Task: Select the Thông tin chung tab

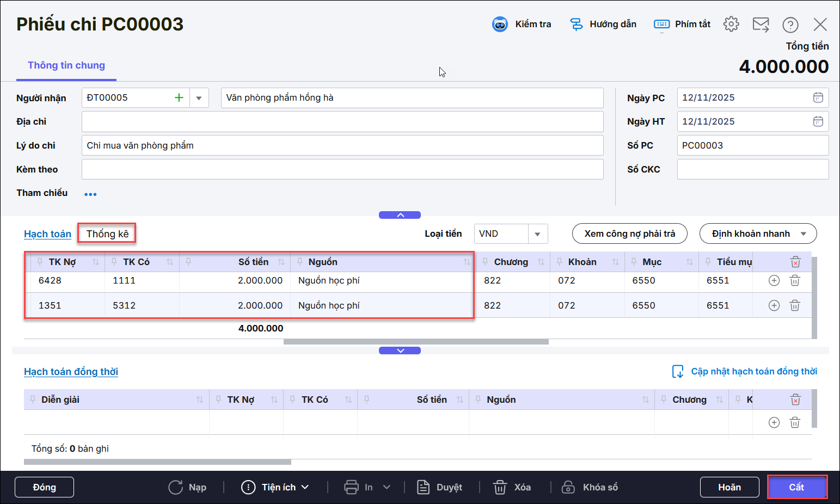Action: click(66, 65)
